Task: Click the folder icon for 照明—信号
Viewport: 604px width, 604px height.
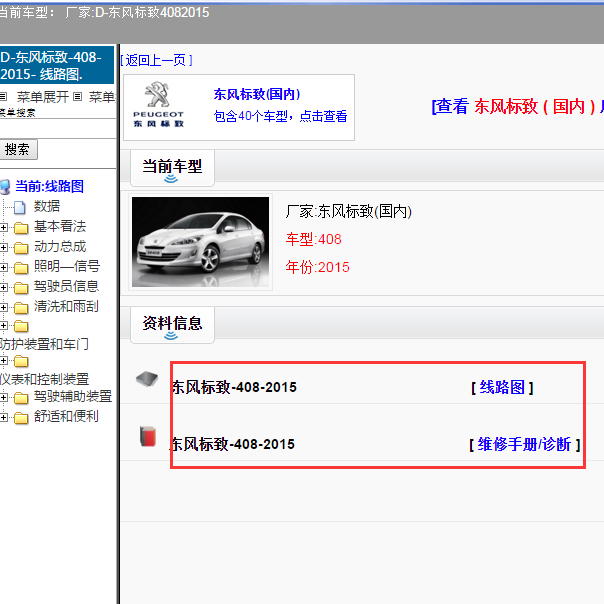Action: [x=21, y=267]
